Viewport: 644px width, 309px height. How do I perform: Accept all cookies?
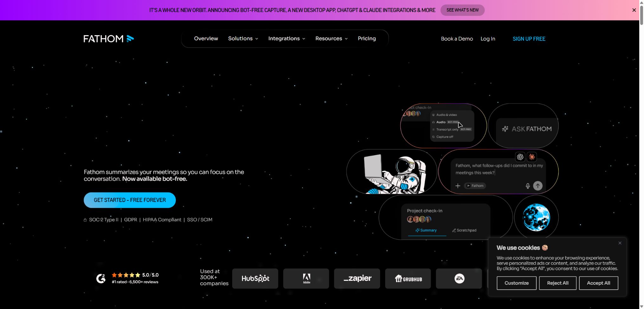(598, 283)
